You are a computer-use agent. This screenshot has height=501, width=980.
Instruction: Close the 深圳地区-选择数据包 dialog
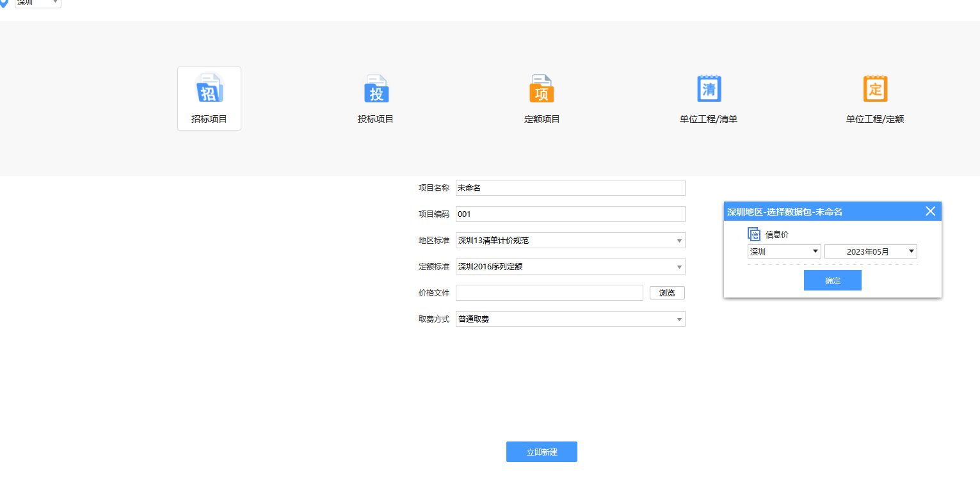pyautogui.click(x=931, y=211)
